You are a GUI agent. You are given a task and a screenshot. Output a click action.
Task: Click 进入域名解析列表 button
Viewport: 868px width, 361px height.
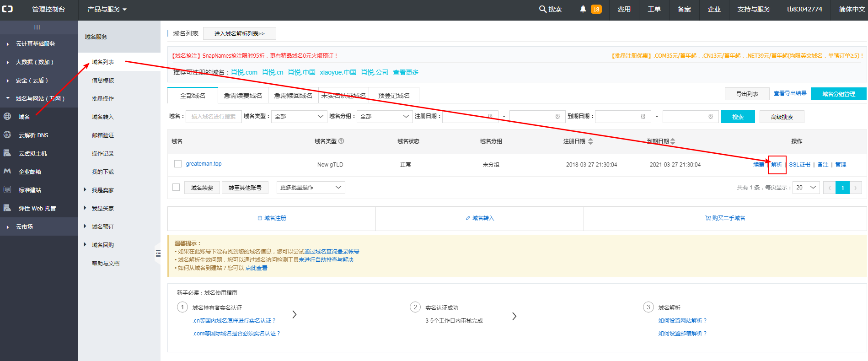[239, 33]
